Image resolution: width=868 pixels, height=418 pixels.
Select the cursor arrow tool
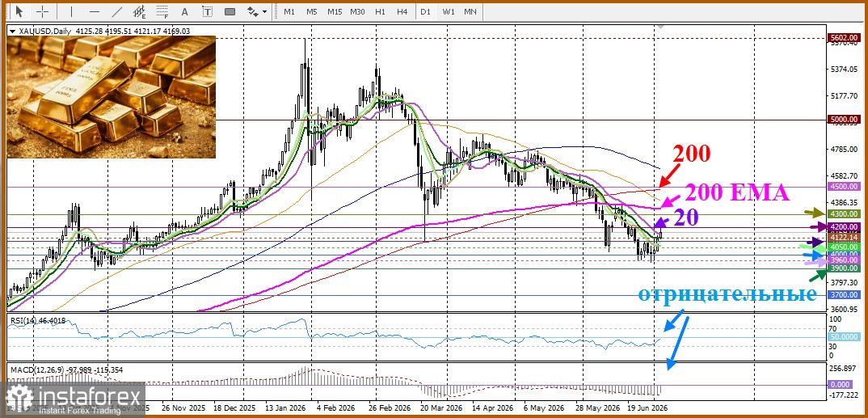point(19,11)
